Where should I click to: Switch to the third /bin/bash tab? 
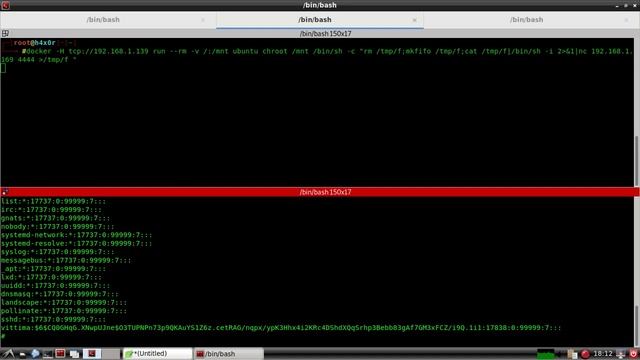point(527,20)
